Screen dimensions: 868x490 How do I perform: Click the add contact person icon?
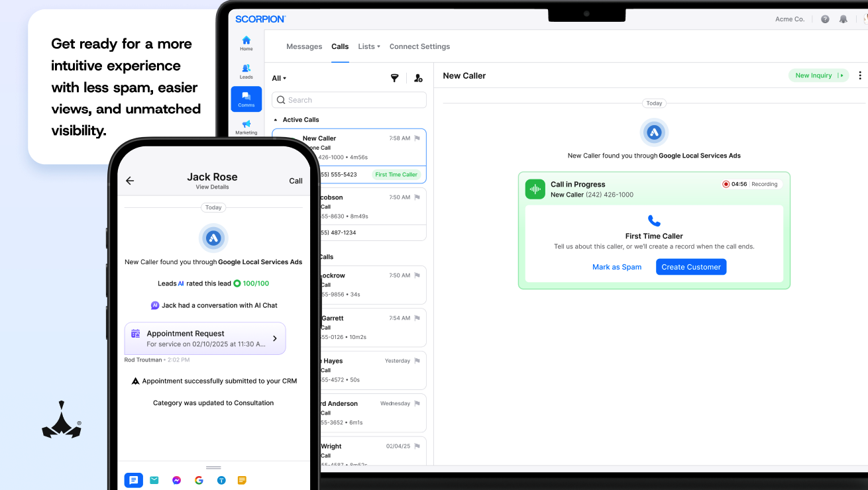click(x=418, y=78)
